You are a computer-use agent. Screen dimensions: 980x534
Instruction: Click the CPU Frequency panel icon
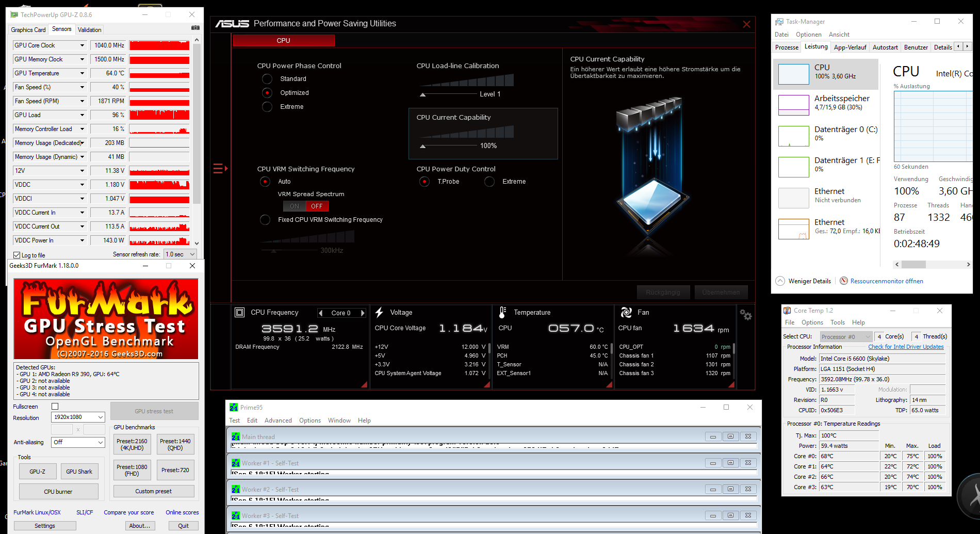[x=239, y=312]
